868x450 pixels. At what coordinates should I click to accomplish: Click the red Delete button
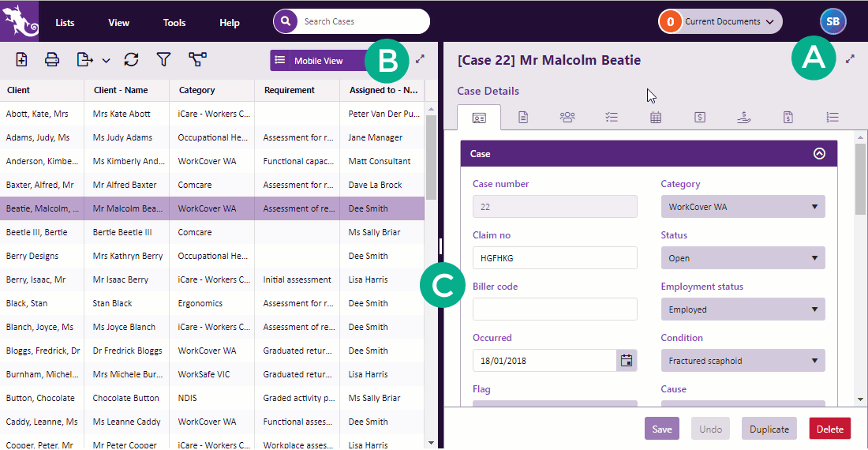pyautogui.click(x=829, y=429)
